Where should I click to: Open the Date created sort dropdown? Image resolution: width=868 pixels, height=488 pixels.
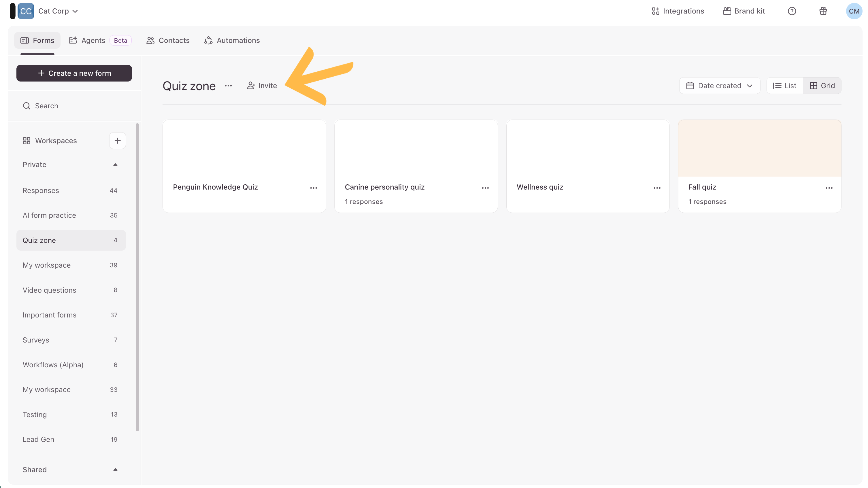pos(719,86)
